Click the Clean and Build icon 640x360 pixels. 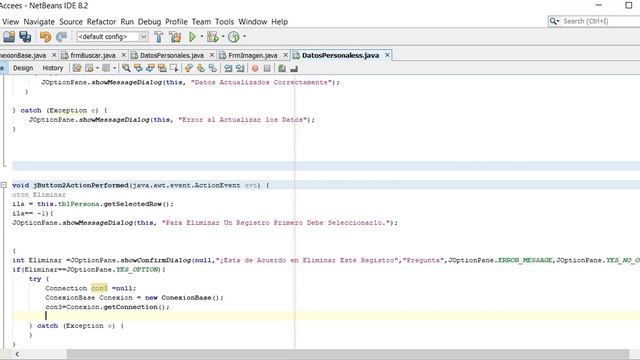[x=176, y=37]
